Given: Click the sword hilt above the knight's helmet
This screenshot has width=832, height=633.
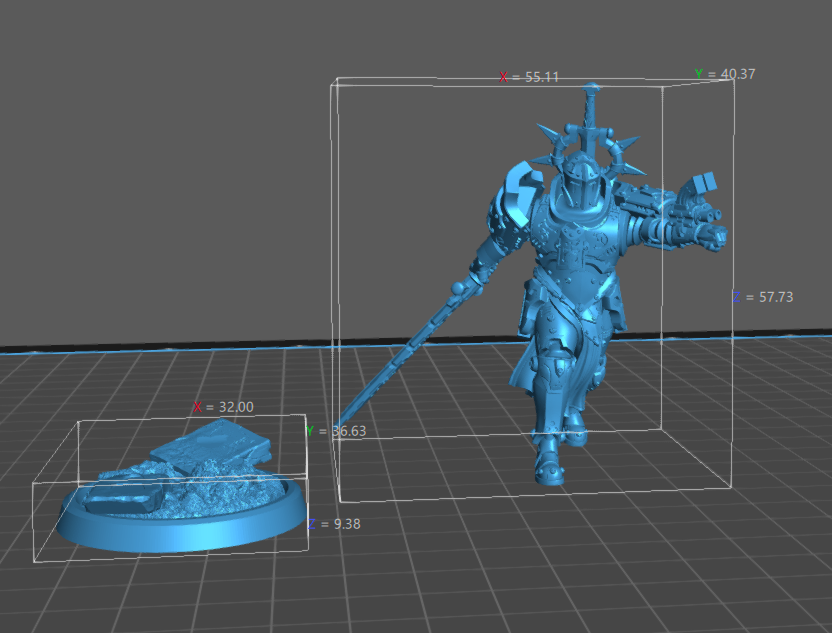Looking at the screenshot, I should [592, 103].
